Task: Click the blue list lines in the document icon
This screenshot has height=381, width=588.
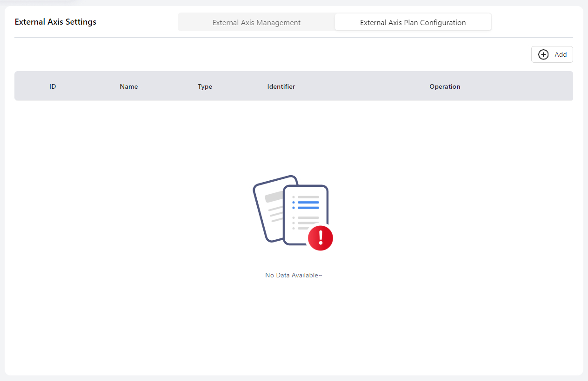Action: [x=308, y=205]
